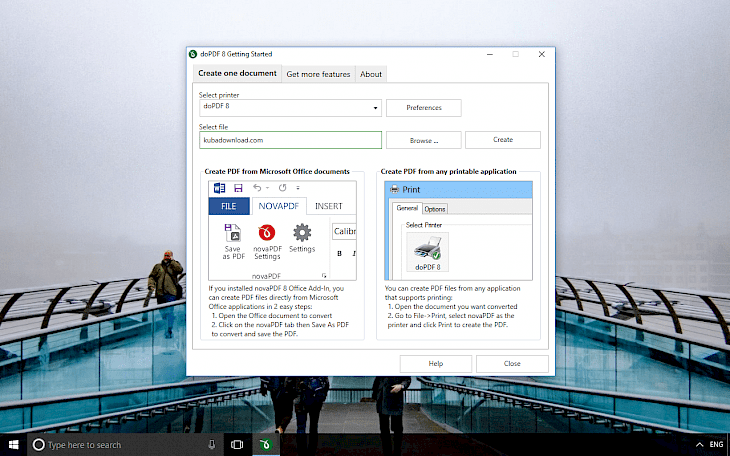Click the microphone icon in search box
This screenshot has width=730, height=456.
pos(211,445)
